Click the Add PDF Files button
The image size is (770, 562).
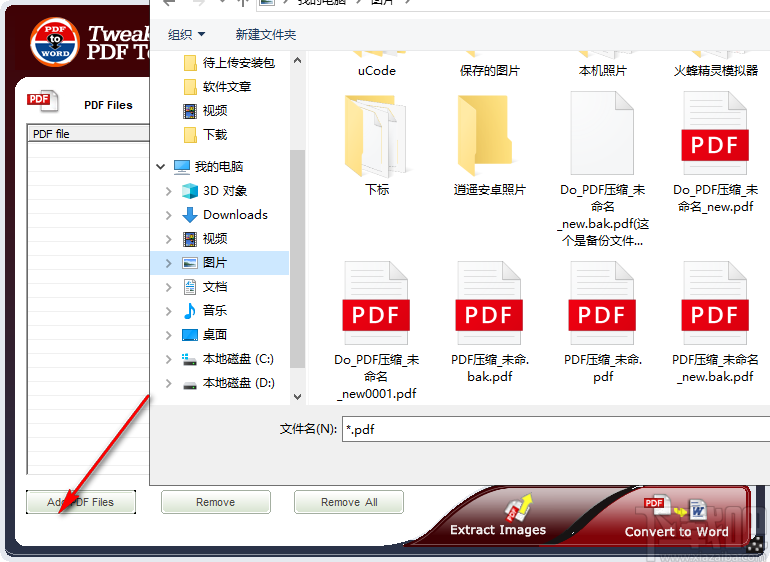point(81,502)
